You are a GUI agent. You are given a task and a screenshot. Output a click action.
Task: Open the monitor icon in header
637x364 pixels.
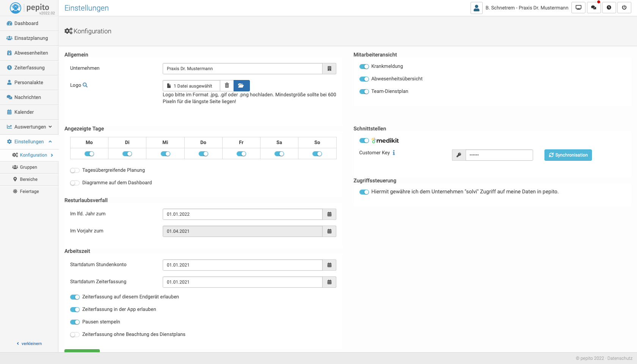[x=578, y=8]
